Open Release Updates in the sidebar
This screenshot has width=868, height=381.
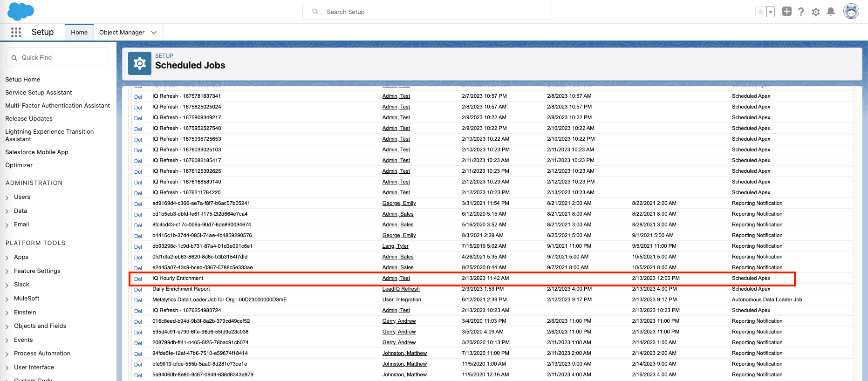(x=29, y=119)
